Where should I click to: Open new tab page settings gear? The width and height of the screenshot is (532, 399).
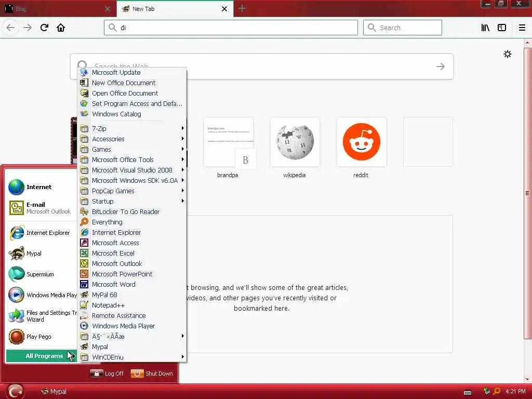tap(507, 54)
